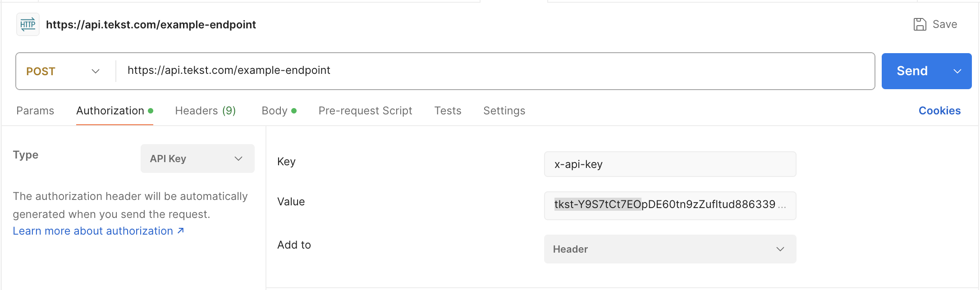Click the authorization header description text
The image size is (980, 290).
click(x=130, y=205)
